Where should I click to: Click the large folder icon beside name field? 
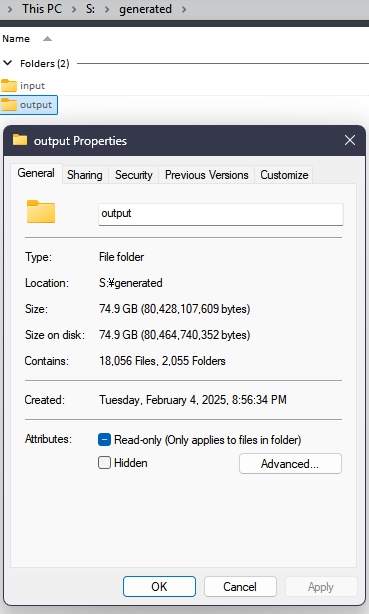tap(41, 211)
